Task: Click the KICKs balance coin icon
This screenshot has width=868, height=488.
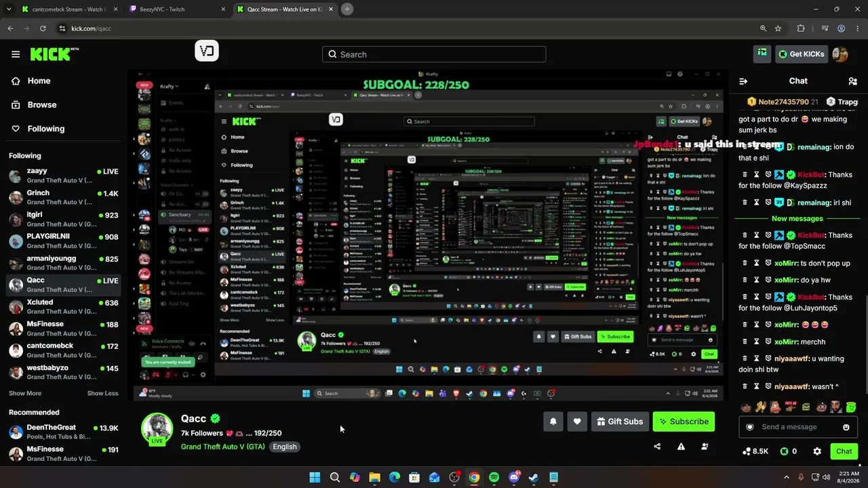Action: (x=784, y=451)
